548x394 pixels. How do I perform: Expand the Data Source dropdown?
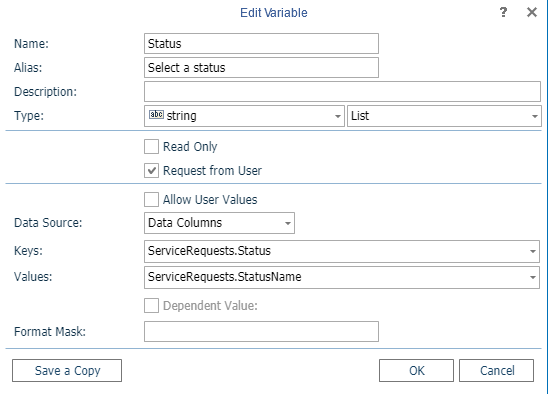[219, 223]
